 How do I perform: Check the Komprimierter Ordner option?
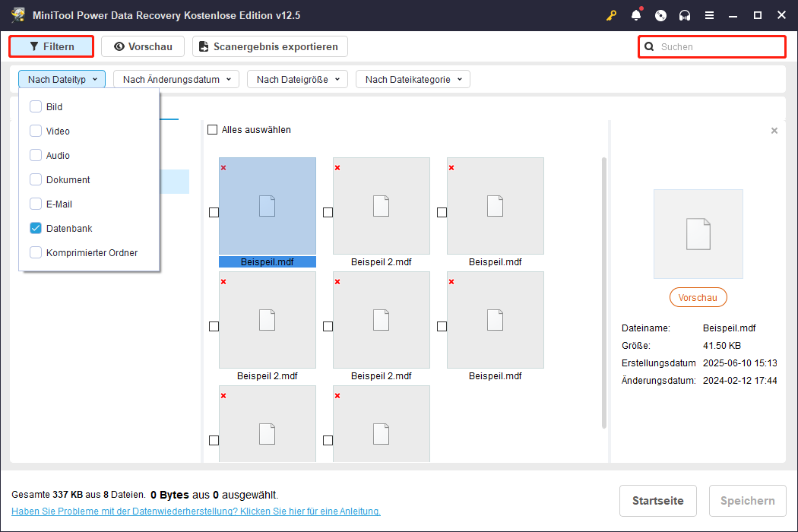point(36,252)
